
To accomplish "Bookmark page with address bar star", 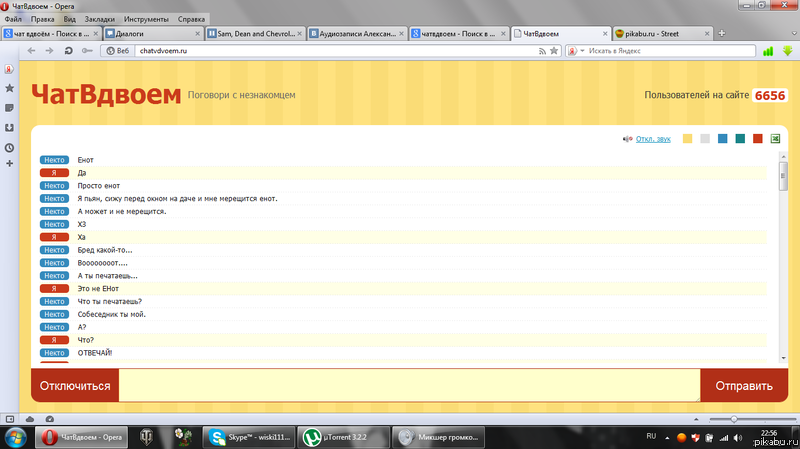I will (x=554, y=51).
